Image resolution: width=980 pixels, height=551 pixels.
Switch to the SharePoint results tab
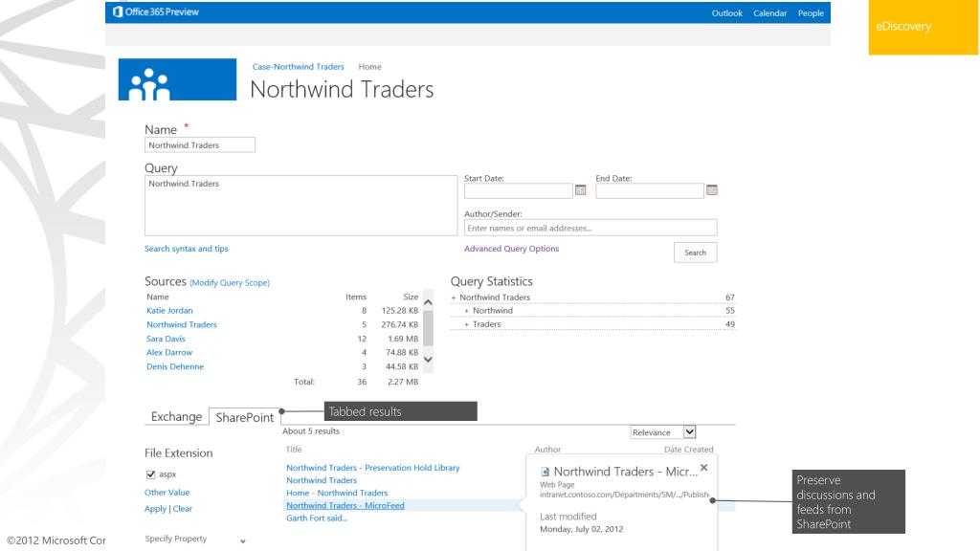point(244,417)
